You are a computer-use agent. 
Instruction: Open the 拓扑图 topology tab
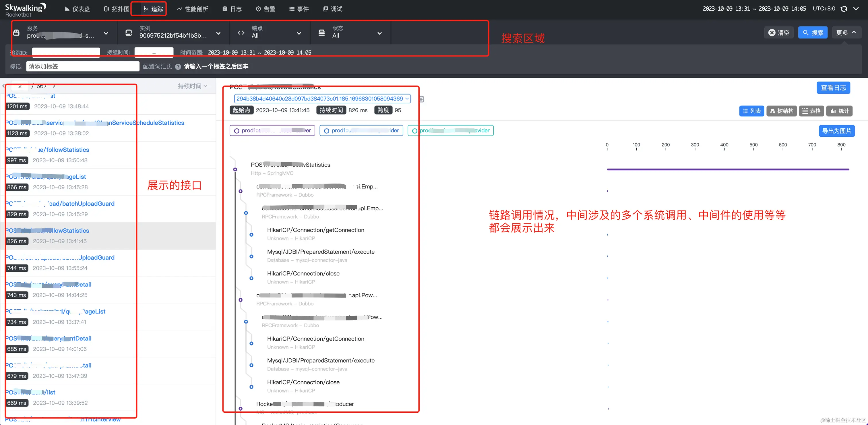(117, 9)
